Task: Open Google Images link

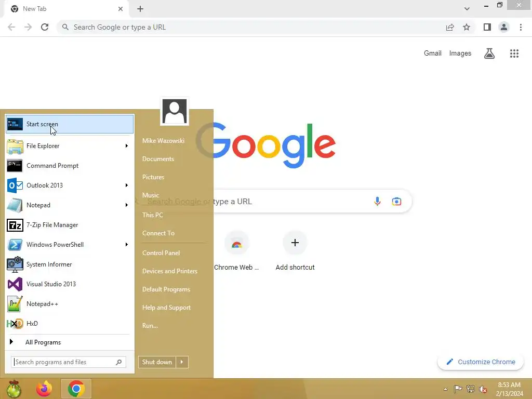Action: [460, 54]
